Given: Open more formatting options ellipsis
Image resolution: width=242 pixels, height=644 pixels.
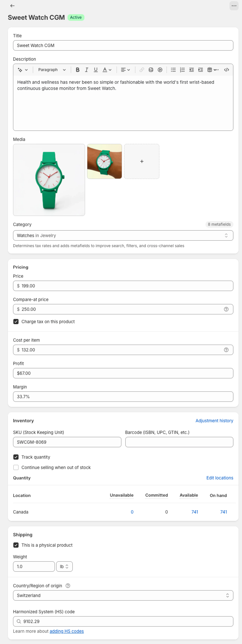Looking at the screenshot, I should coord(216,70).
